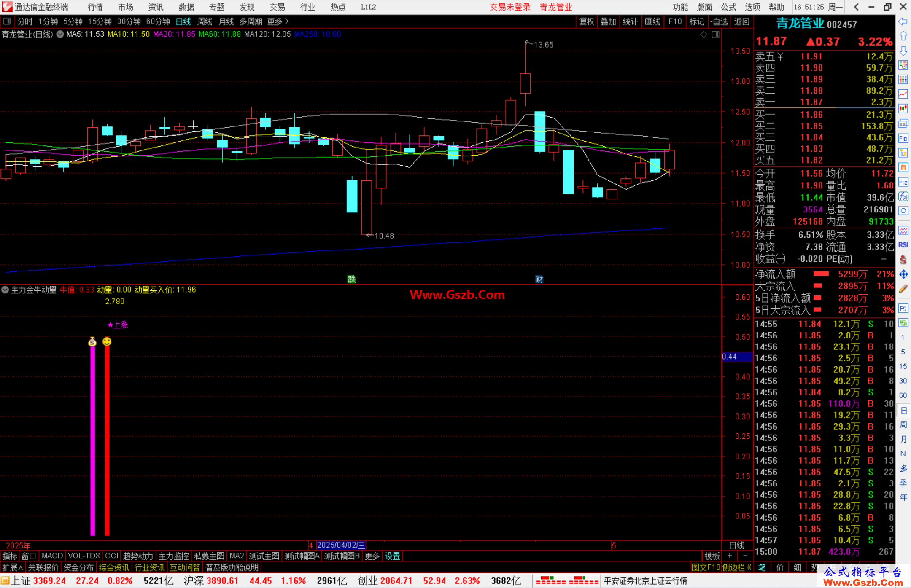Open 图文F10 link

[706, 567]
